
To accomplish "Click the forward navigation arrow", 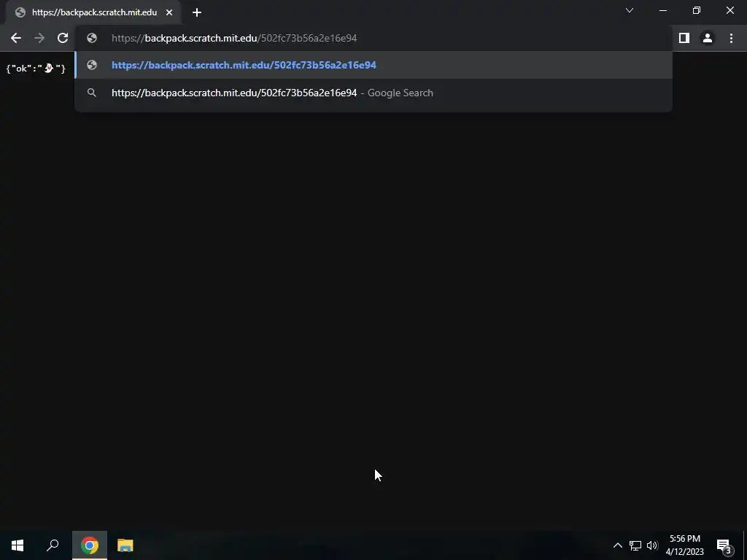I will pos(39,38).
